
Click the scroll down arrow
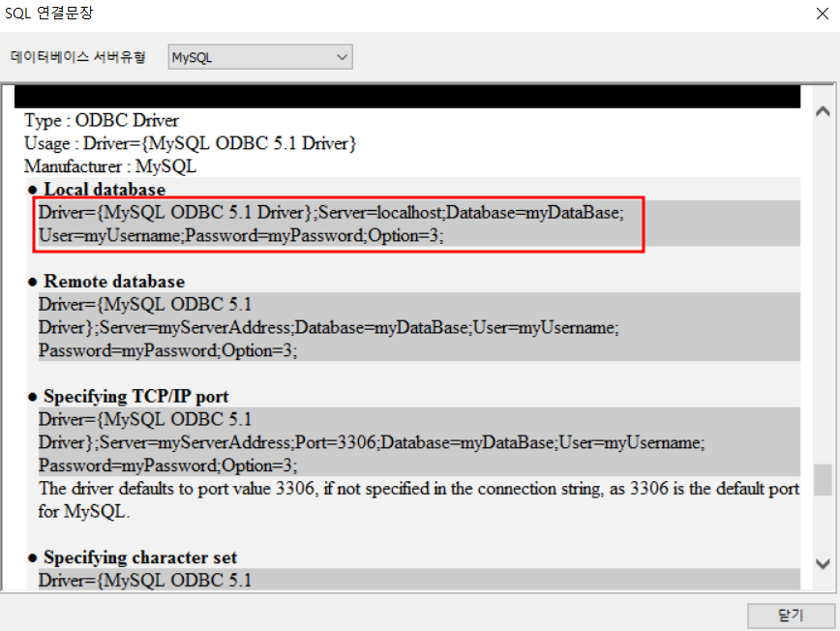click(823, 563)
